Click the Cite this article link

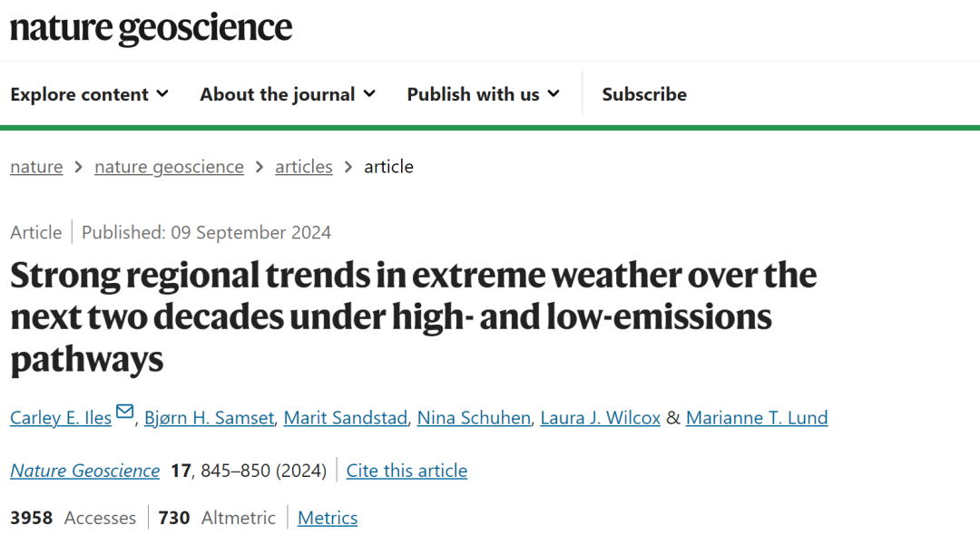coord(407,471)
